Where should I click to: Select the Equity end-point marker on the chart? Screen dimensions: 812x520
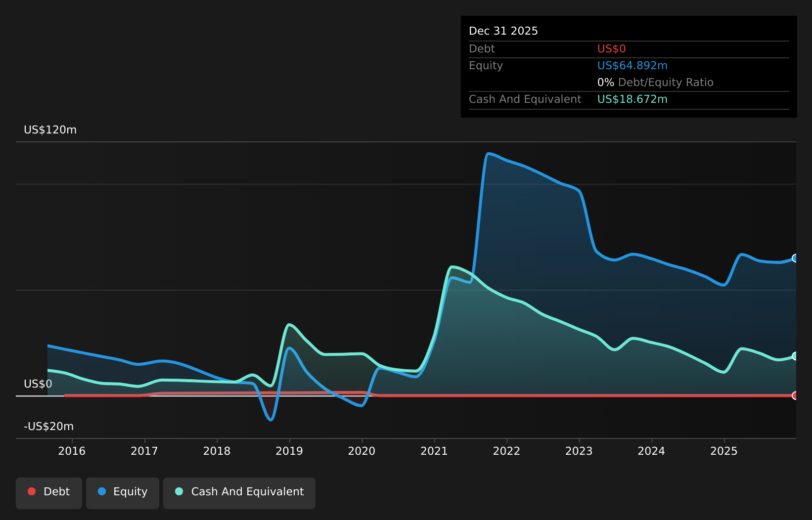click(795, 258)
